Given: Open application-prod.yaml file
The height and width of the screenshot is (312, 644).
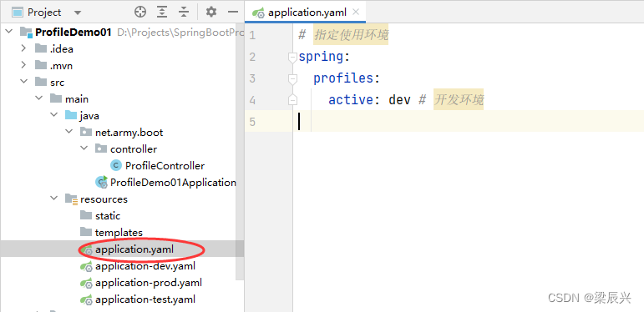Looking at the screenshot, I should pyautogui.click(x=149, y=283).
